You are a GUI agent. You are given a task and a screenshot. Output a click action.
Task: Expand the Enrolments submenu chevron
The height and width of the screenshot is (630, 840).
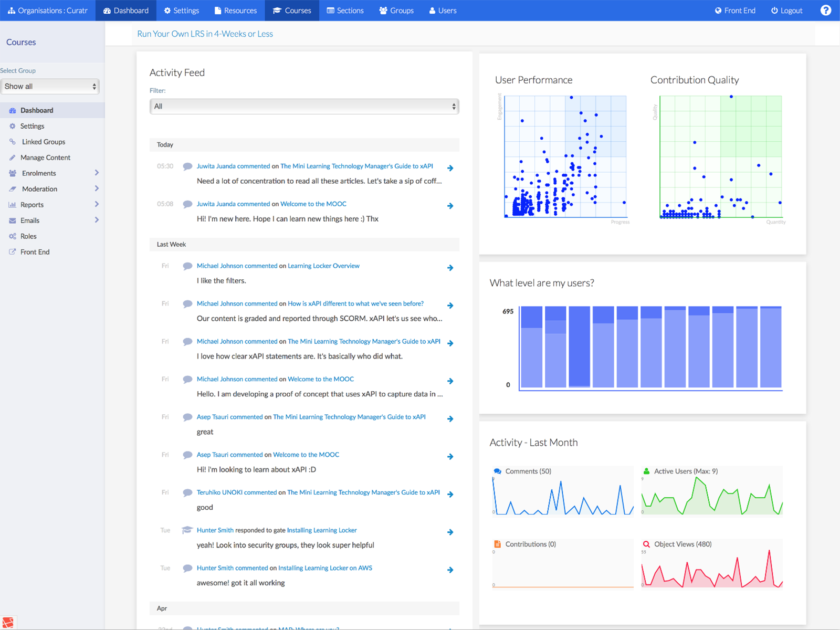pyautogui.click(x=97, y=173)
